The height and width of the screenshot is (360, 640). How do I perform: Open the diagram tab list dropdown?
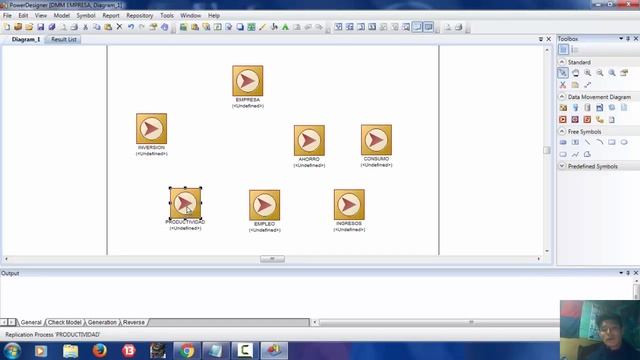click(541, 39)
